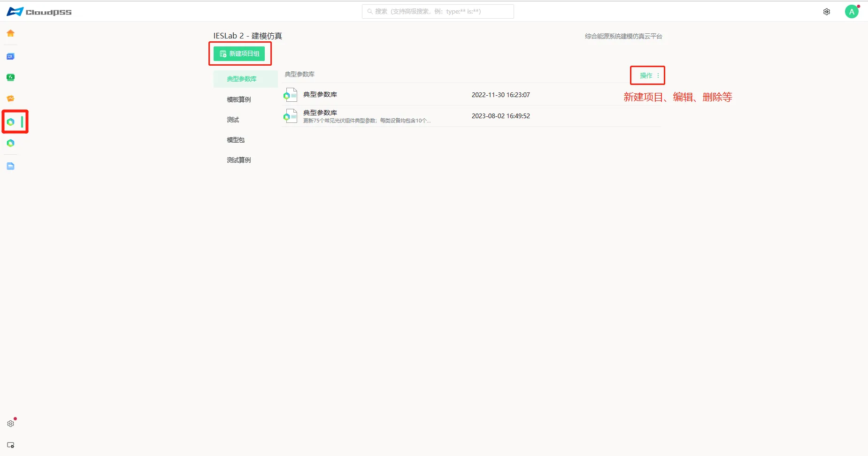
Task: Open the user avatar A menu
Action: (x=852, y=12)
